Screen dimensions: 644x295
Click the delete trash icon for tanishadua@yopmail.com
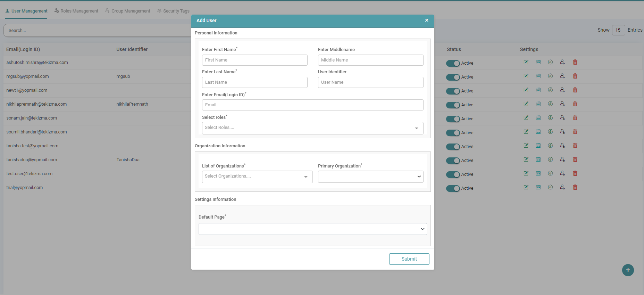(x=575, y=159)
